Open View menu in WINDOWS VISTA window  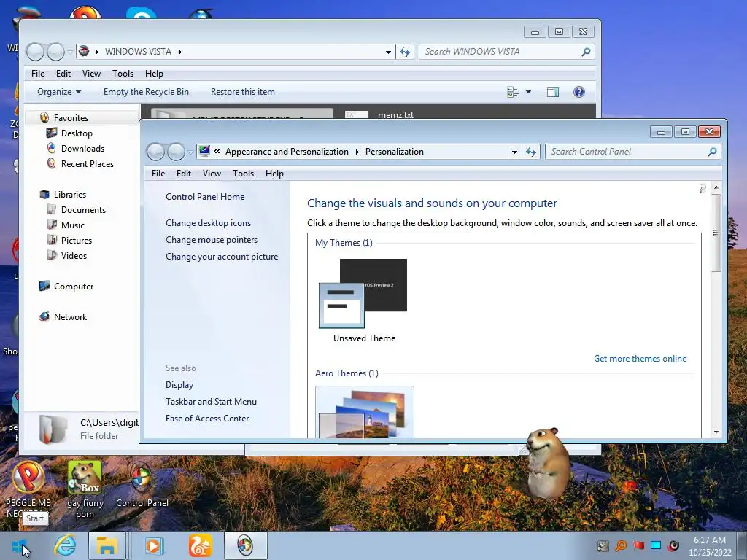(91, 74)
